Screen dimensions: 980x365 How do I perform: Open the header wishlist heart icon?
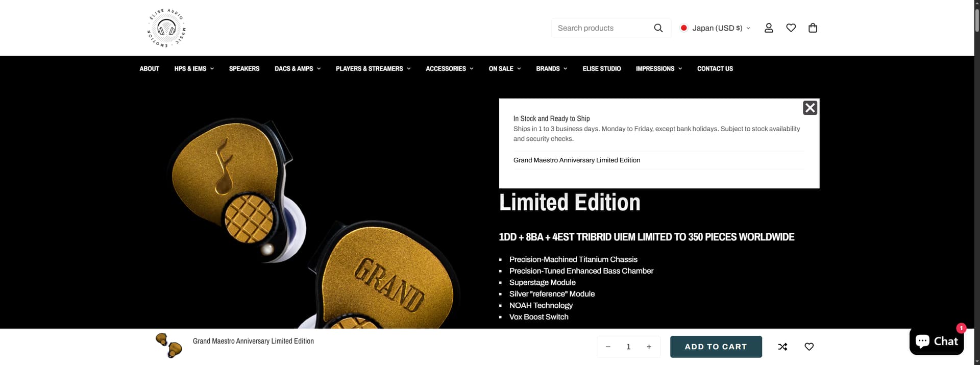coord(791,28)
